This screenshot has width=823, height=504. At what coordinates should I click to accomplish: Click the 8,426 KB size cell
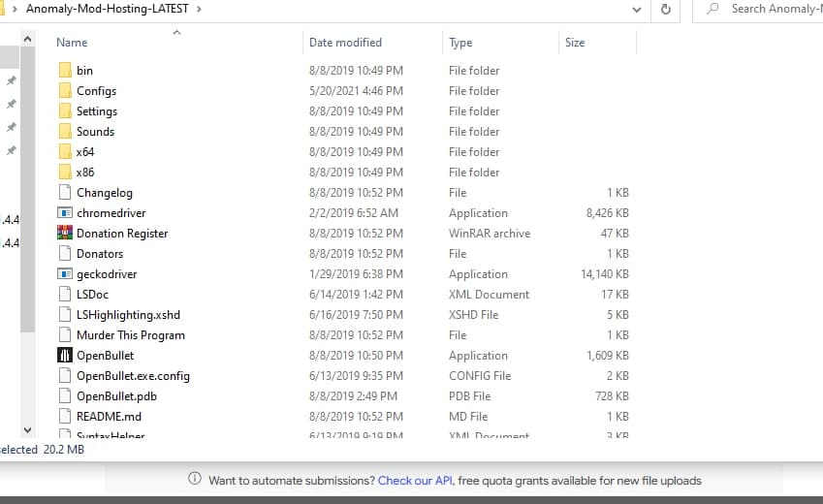(607, 213)
